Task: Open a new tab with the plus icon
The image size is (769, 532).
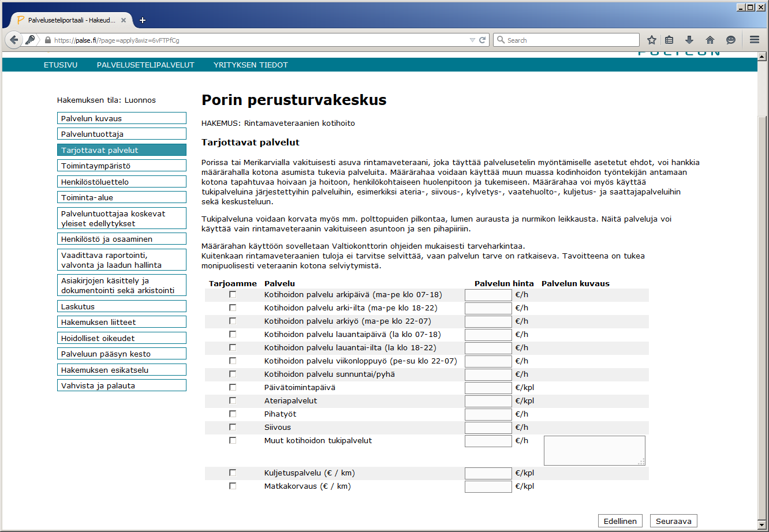Action: (x=143, y=20)
